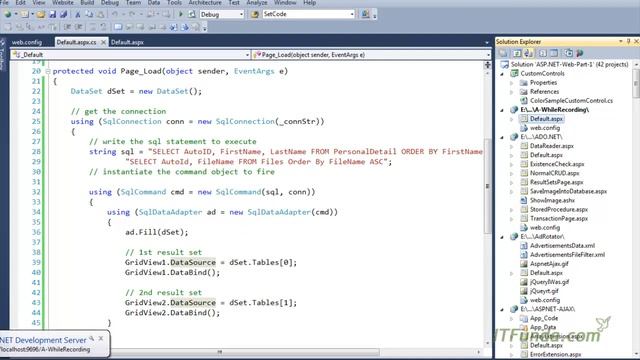Switch to the Default.aspx tab

pyautogui.click(x=127, y=42)
